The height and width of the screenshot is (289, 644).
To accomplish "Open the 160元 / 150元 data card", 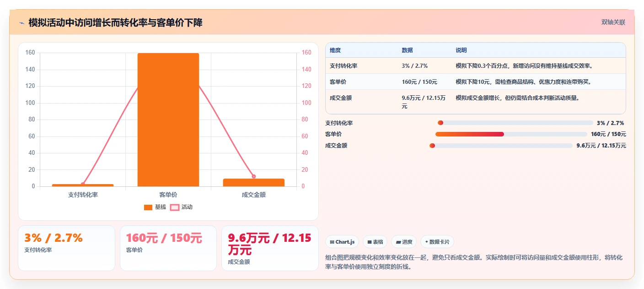I will [168, 248].
